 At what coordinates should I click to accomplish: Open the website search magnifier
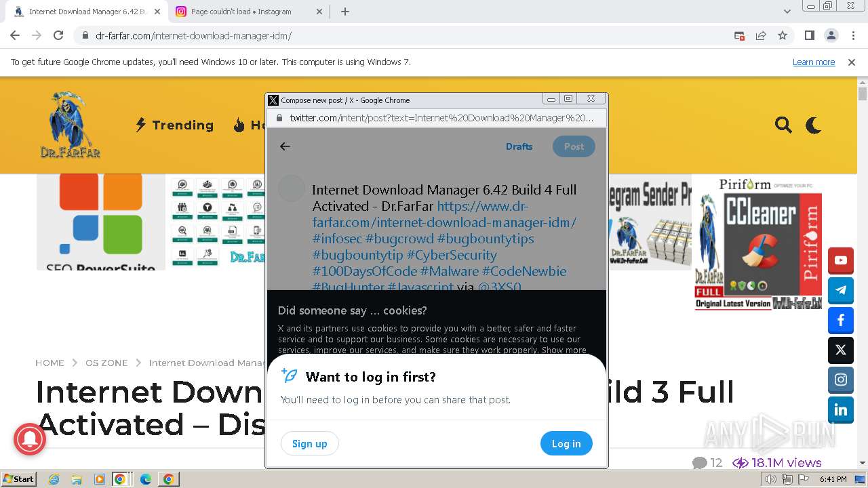point(783,125)
